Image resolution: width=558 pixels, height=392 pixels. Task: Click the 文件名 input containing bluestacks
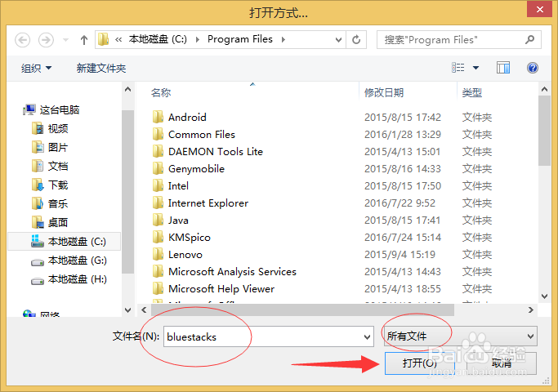[269, 336]
